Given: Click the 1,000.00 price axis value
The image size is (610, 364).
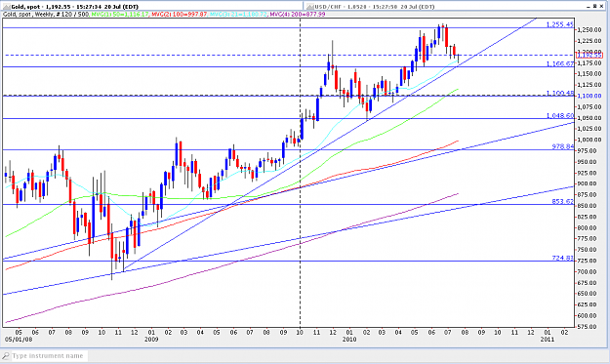Looking at the screenshot, I should pyautogui.click(x=590, y=140).
